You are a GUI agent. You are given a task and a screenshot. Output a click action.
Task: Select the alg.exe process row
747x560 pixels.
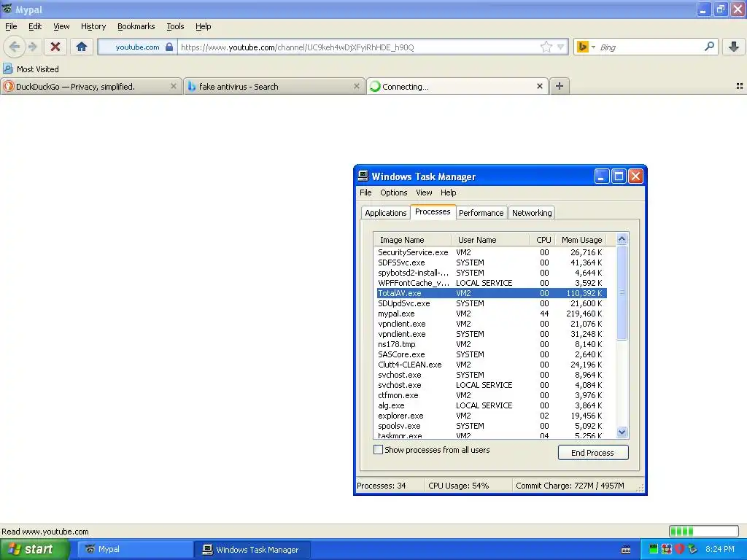point(492,405)
